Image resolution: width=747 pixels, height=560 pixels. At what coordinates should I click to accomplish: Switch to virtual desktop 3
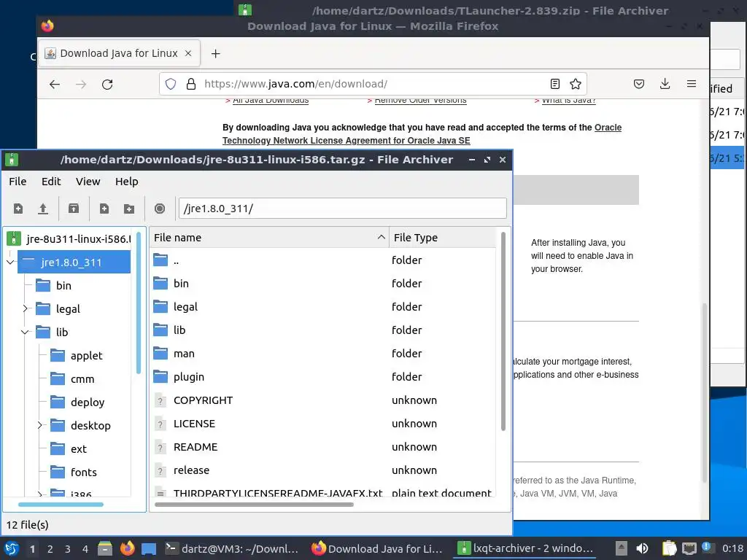click(x=68, y=549)
